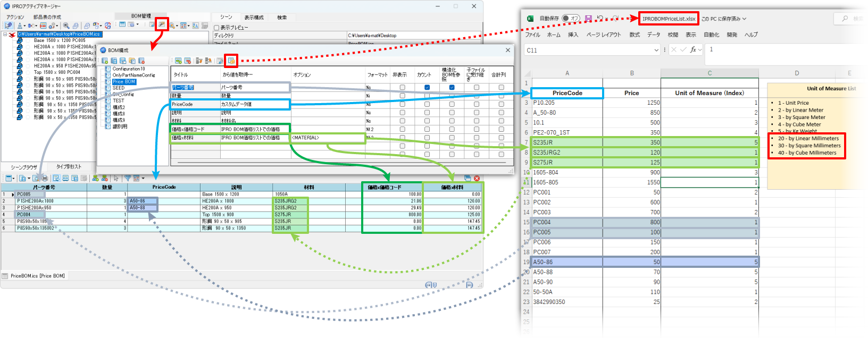Collapse the PriceBOM.ics root tree node
Viewport: 868px width, 338px height.
click(x=5, y=34)
